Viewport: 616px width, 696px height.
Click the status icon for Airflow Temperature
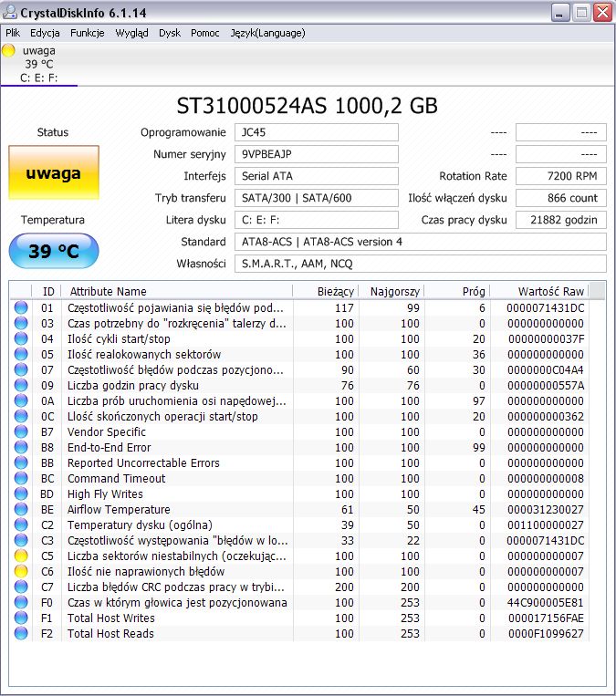pos(21,509)
